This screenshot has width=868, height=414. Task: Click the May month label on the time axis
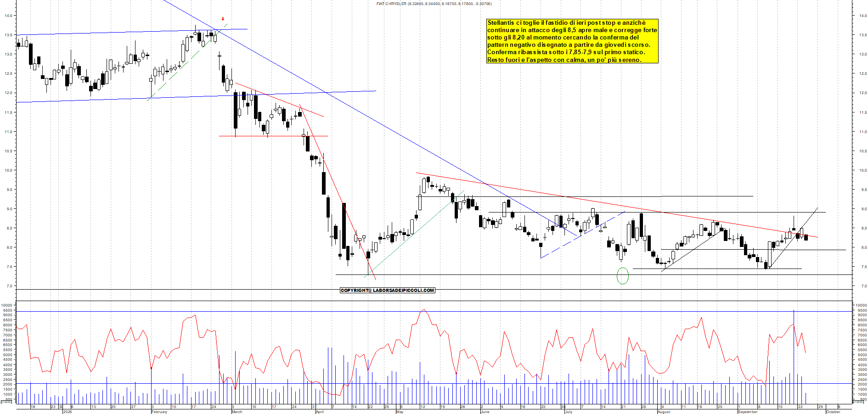coord(400,412)
